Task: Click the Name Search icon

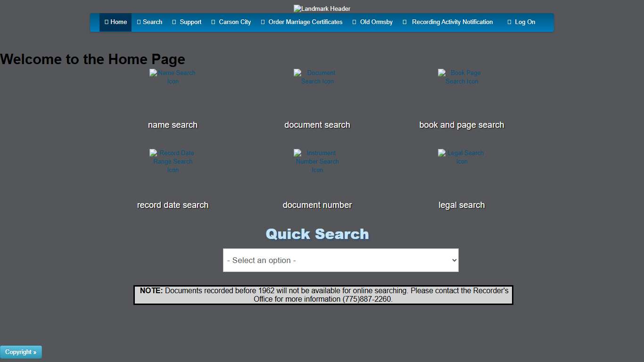Action: (173, 77)
